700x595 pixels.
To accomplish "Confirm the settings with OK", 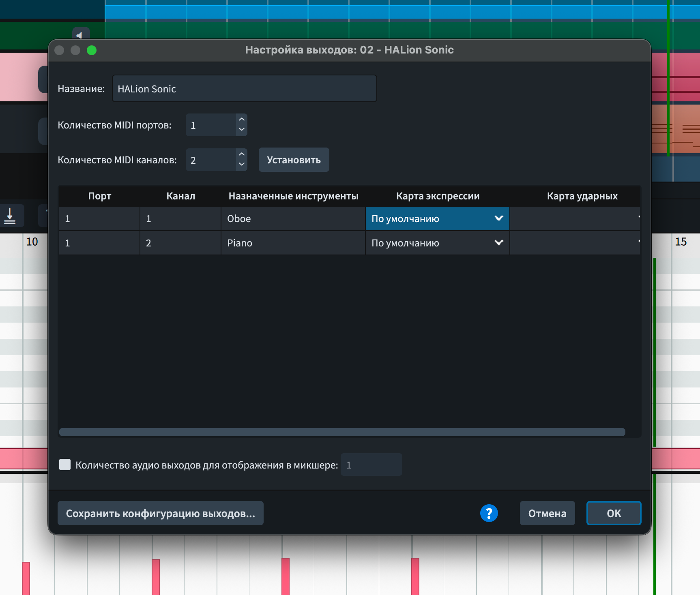I will point(614,513).
